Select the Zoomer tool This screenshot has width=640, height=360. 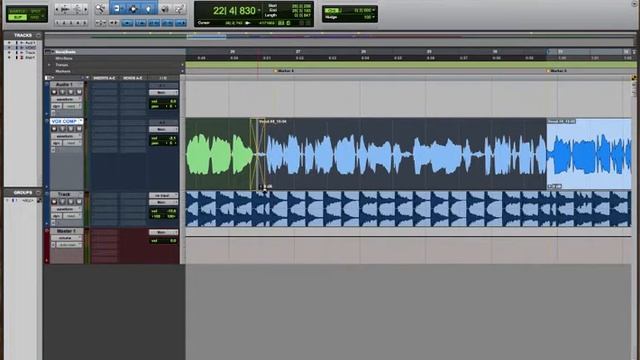click(100, 9)
